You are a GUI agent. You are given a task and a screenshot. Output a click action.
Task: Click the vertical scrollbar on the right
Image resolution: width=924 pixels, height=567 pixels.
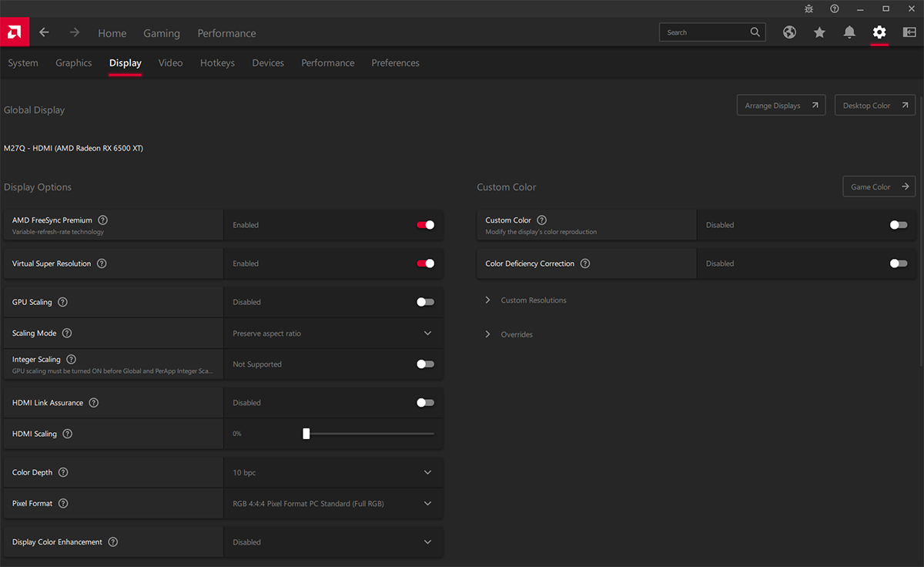921,231
